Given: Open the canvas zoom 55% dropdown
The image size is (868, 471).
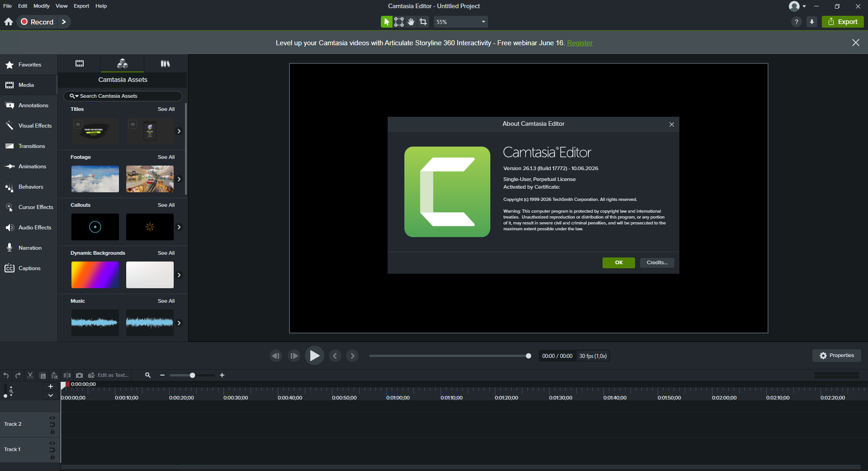Looking at the screenshot, I should coord(460,22).
